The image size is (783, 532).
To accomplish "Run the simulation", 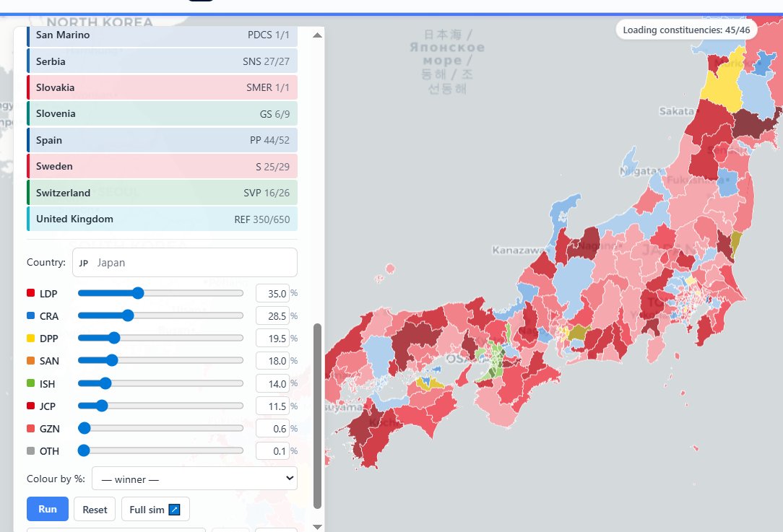I will point(48,509).
